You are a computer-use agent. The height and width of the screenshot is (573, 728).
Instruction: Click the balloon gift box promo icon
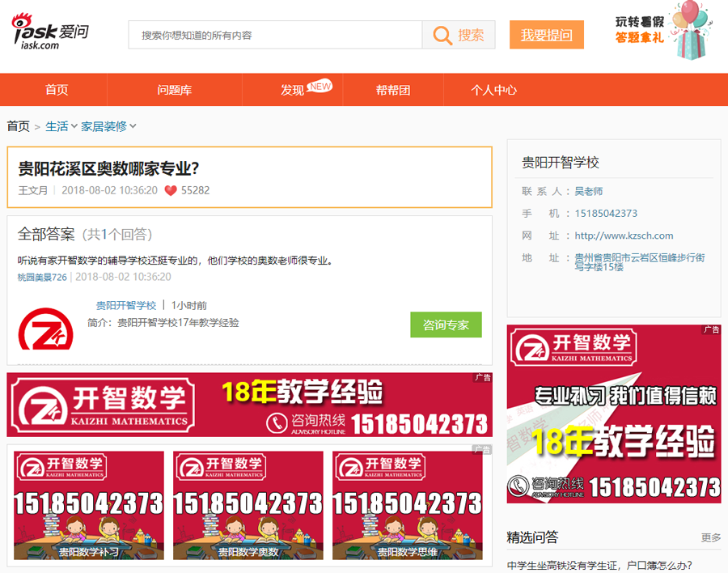691,30
